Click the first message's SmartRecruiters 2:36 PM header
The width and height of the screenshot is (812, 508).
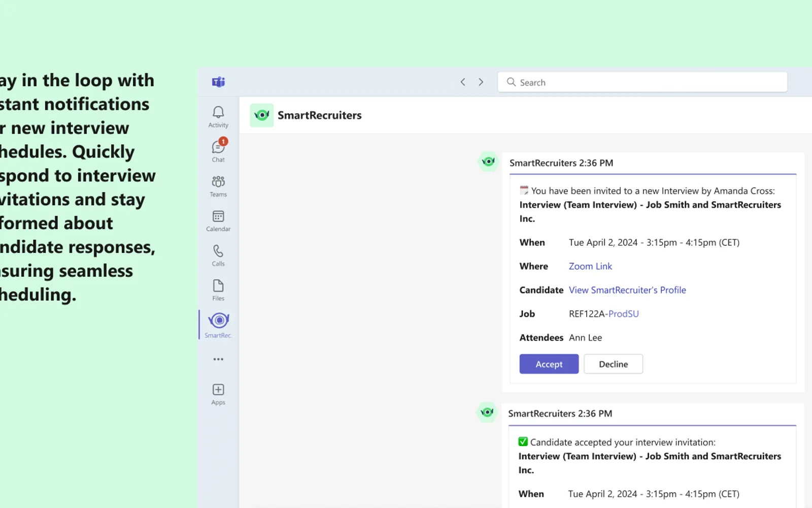pos(561,163)
